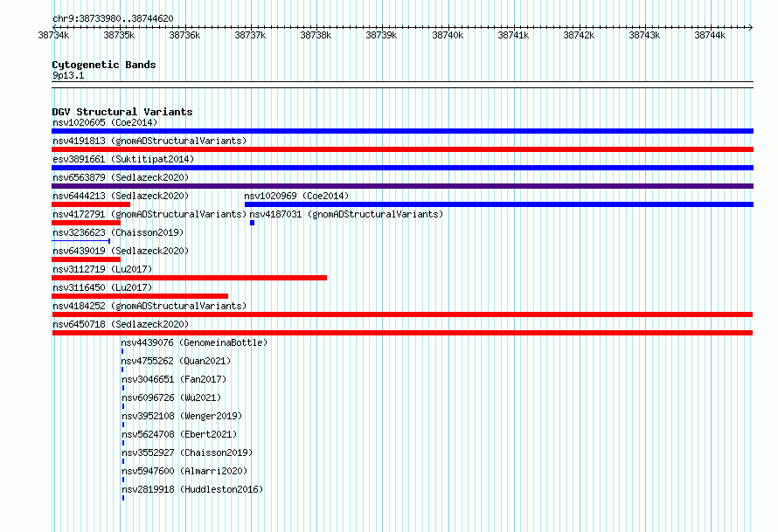Click the chr9:38733980..38744620 coordinate label
This screenshot has height=532, width=778.
113,18
